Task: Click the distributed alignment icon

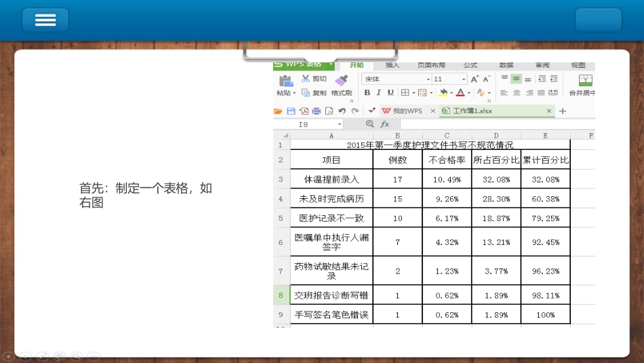Action: (x=553, y=92)
